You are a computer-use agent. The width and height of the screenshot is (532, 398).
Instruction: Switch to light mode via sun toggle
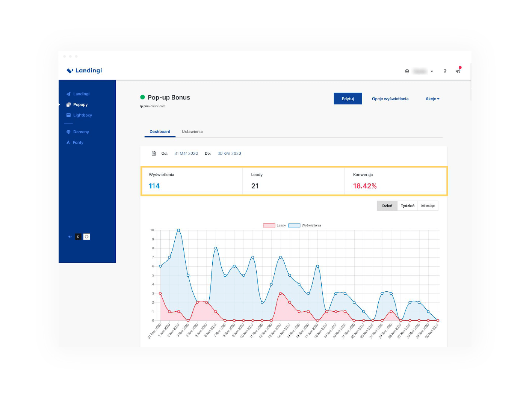[86, 237]
